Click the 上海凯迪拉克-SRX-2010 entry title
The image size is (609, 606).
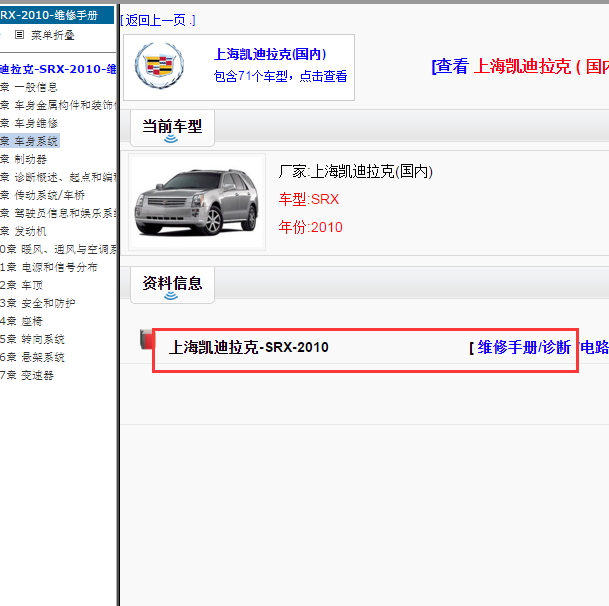pyautogui.click(x=249, y=347)
